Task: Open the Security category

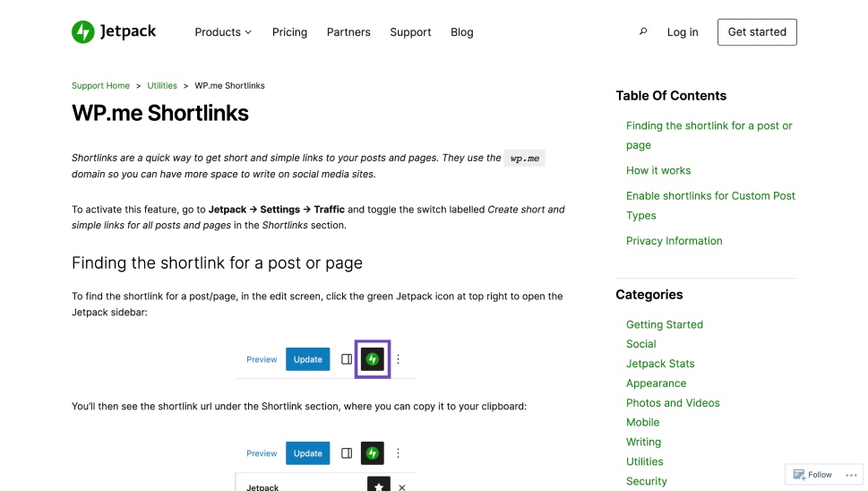Action: [x=646, y=481]
